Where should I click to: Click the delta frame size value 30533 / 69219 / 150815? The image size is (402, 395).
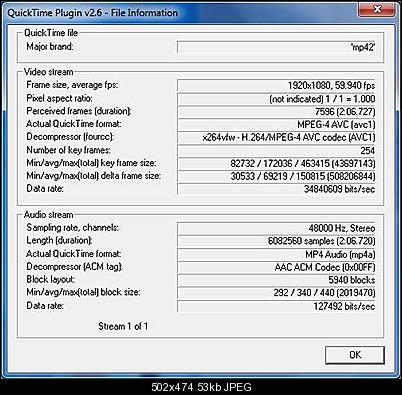pyautogui.click(x=276, y=176)
